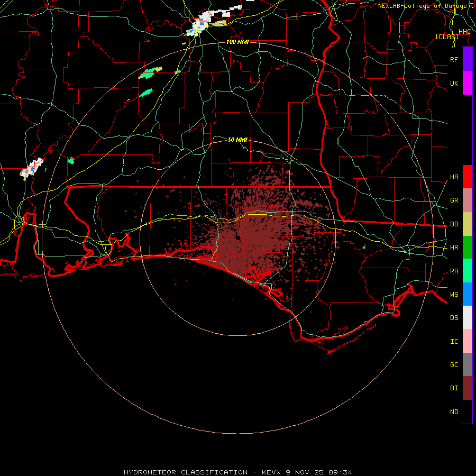Click the RA legend label

[454, 271]
